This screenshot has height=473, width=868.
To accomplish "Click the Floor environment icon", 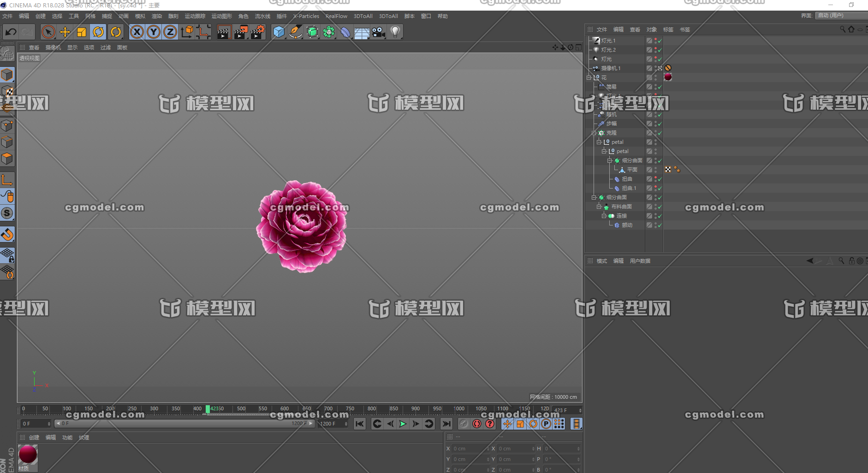I will point(362,32).
